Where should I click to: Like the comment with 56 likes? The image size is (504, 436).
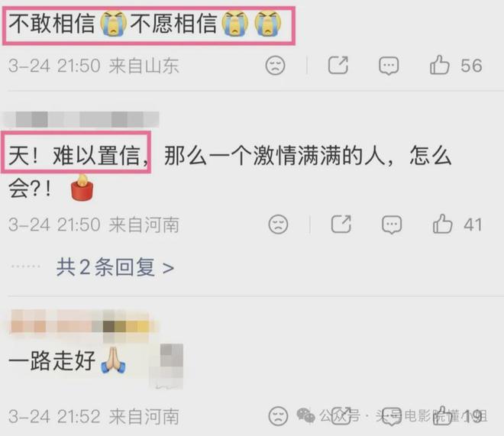(439, 65)
